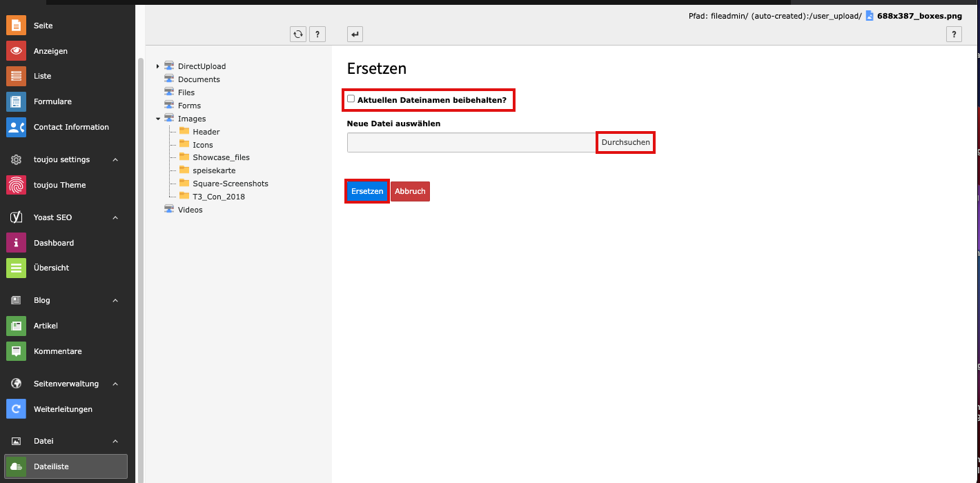This screenshot has width=980, height=483.
Task: Collapse the Images folder tree node
Action: click(x=158, y=119)
